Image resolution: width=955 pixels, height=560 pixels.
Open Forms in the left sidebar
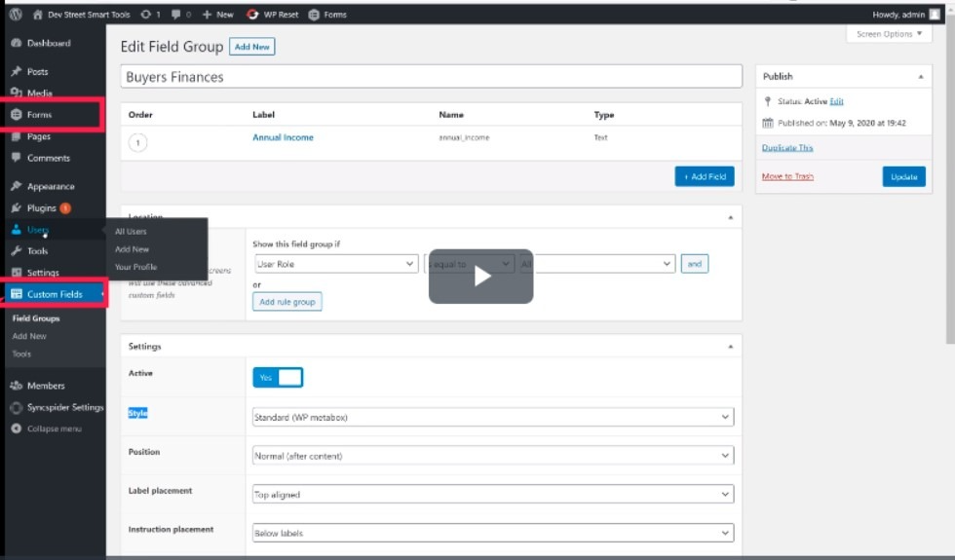point(40,115)
